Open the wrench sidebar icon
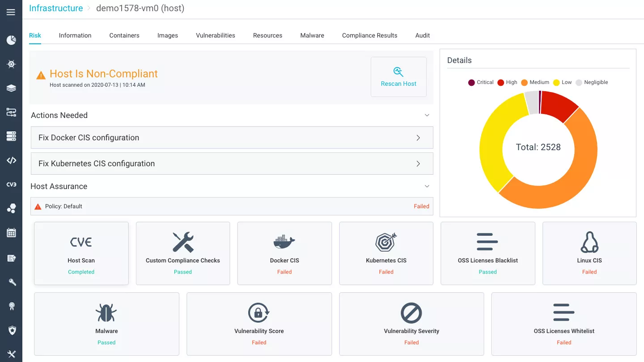Screen dimensions: 644x362 (x=12, y=282)
